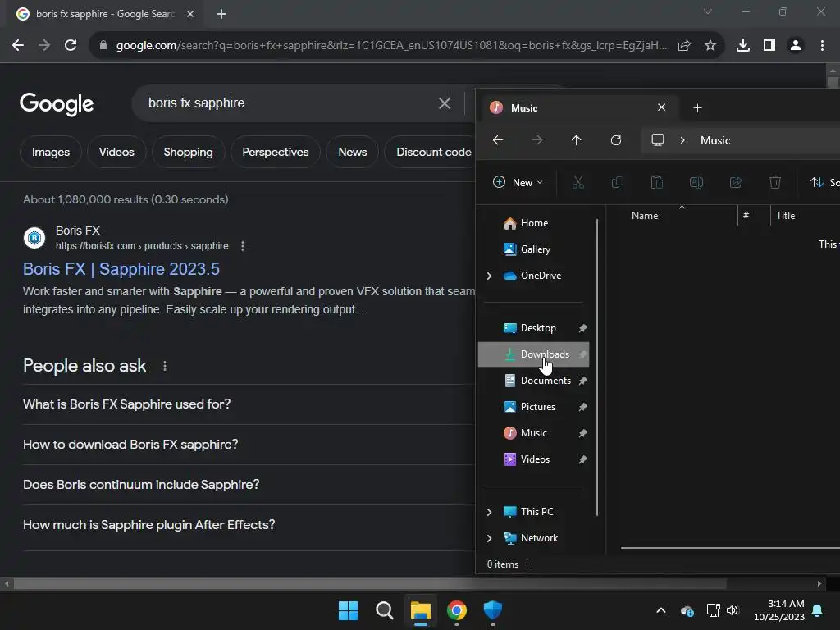Image resolution: width=840 pixels, height=630 pixels.
Task: Select Downloads in the Explorer sidebar
Action: (533, 354)
